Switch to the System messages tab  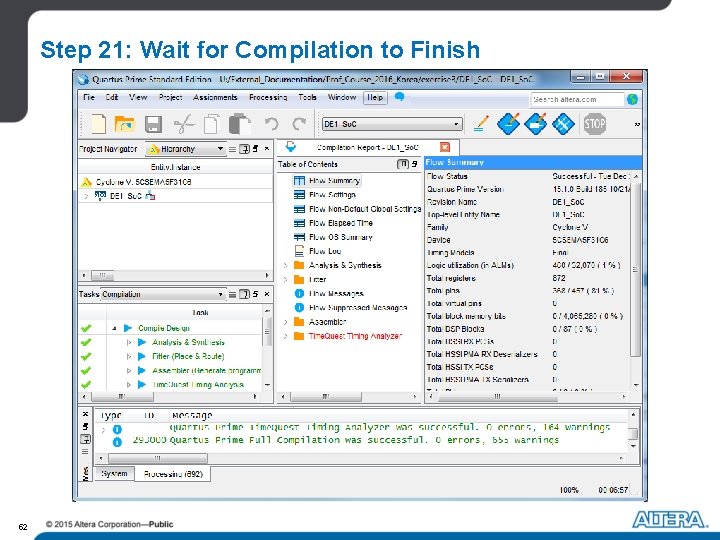[114, 473]
